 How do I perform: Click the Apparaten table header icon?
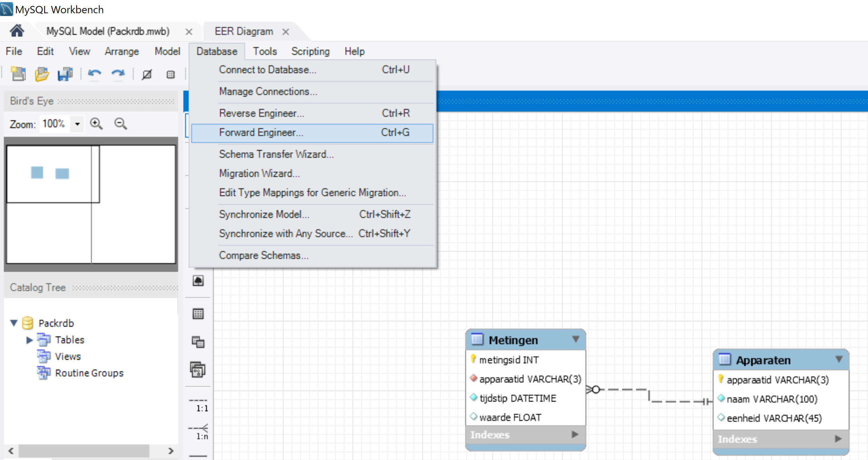click(x=725, y=359)
